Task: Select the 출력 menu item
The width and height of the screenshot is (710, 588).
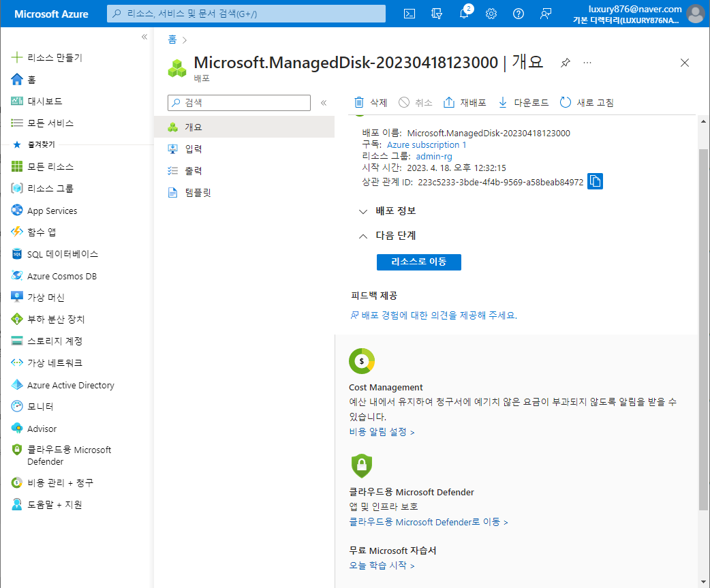Action: coord(244,170)
